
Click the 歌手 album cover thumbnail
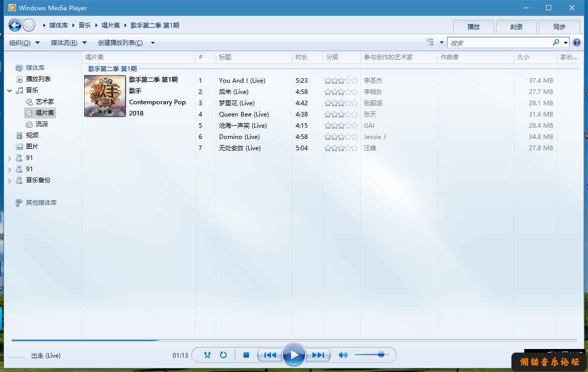(x=105, y=96)
